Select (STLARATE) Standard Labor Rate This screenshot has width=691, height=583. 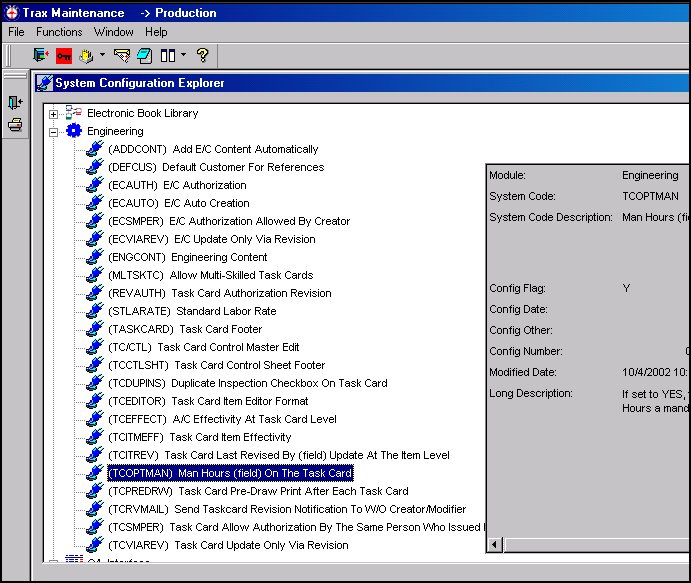click(192, 312)
